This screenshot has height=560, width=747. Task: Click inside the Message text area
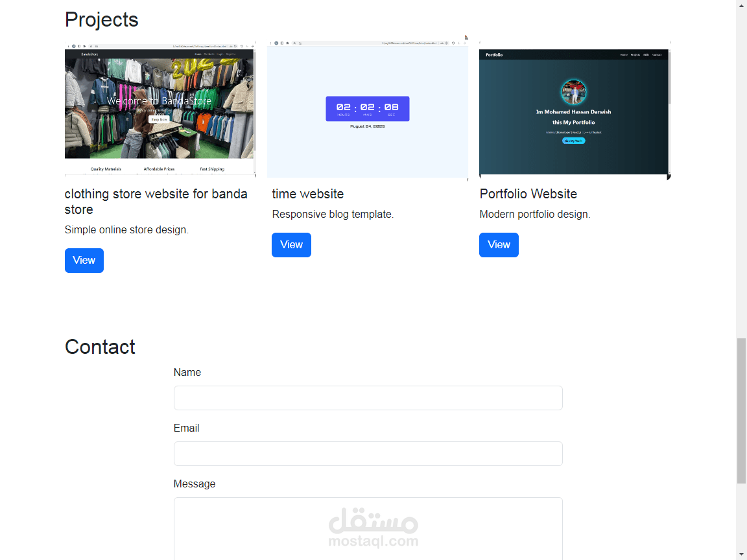point(368,529)
